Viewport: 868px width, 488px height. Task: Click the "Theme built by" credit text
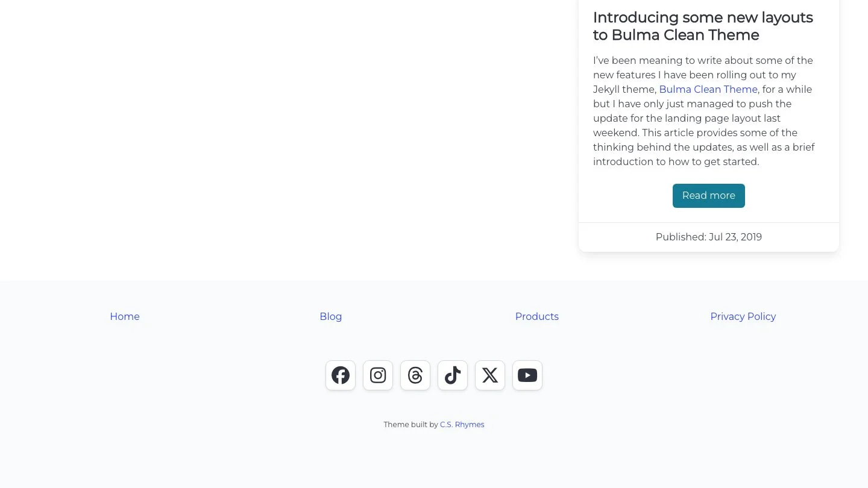(x=410, y=425)
